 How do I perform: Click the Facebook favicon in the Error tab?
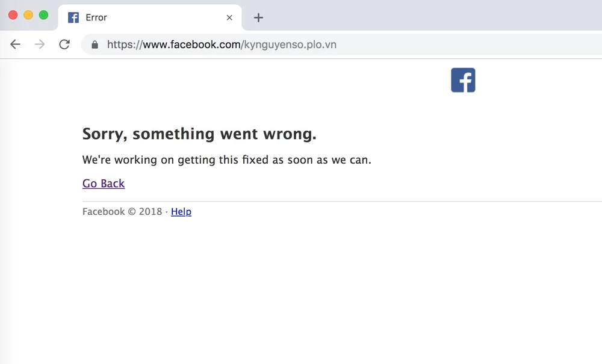(73, 17)
